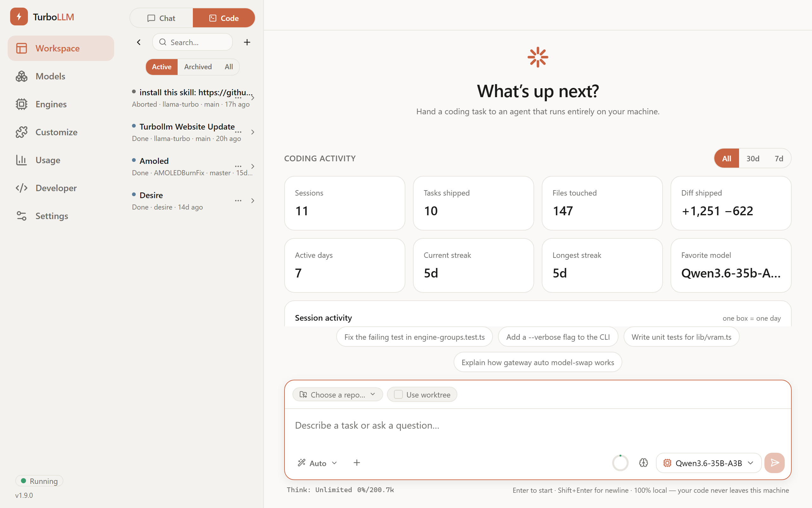
Task: Toggle the brain thinking icon
Action: [x=643, y=463]
